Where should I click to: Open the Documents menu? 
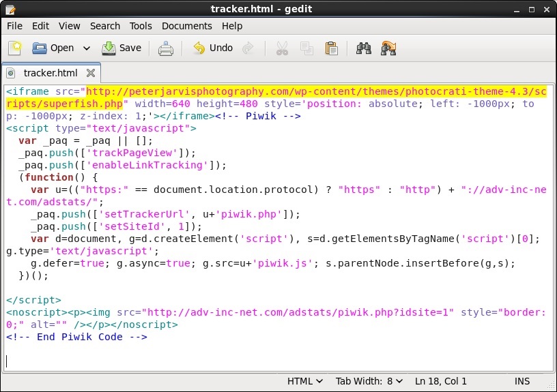[x=186, y=26]
